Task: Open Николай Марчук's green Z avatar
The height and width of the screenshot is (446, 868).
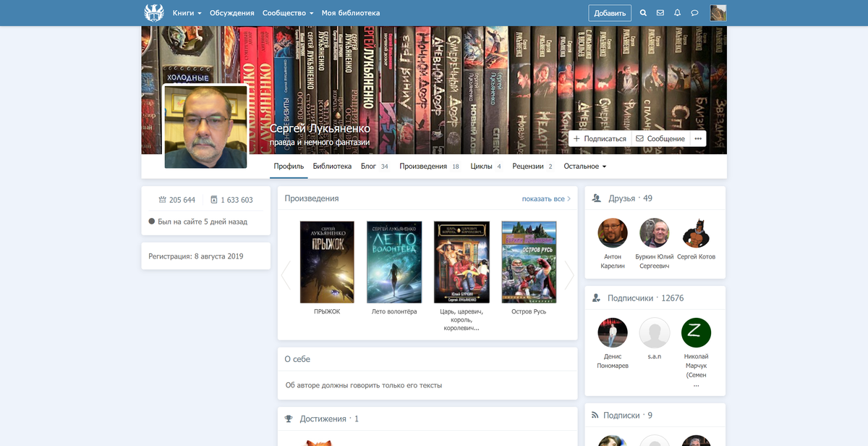Action: 697,333
